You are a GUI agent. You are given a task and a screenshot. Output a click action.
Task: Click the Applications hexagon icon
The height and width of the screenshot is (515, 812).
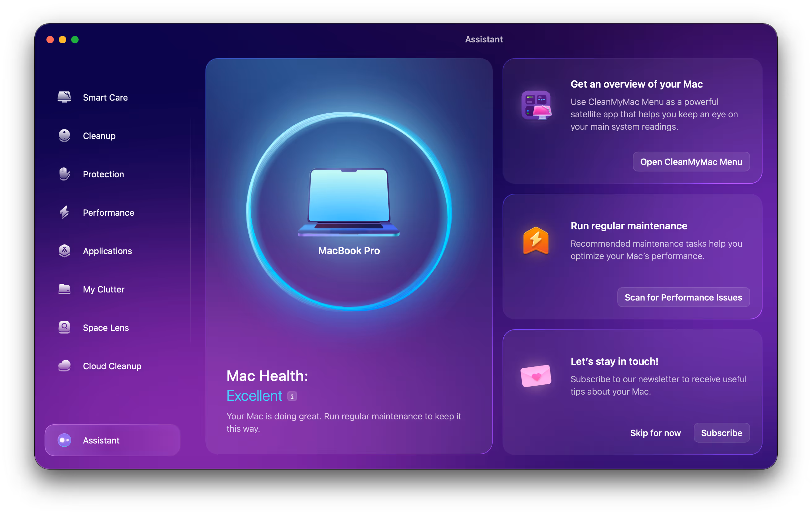(64, 251)
